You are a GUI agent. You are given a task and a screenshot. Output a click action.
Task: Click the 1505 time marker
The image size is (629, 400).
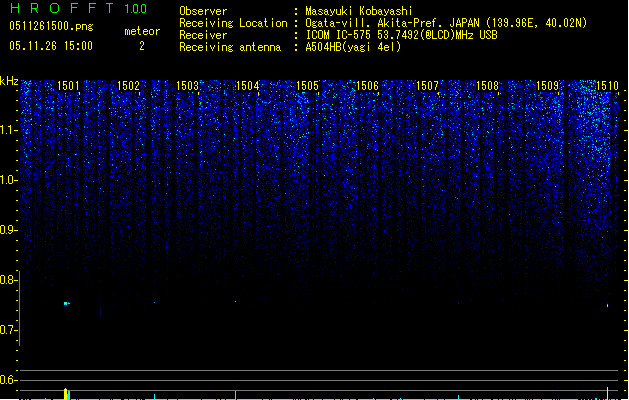click(308, 86)
